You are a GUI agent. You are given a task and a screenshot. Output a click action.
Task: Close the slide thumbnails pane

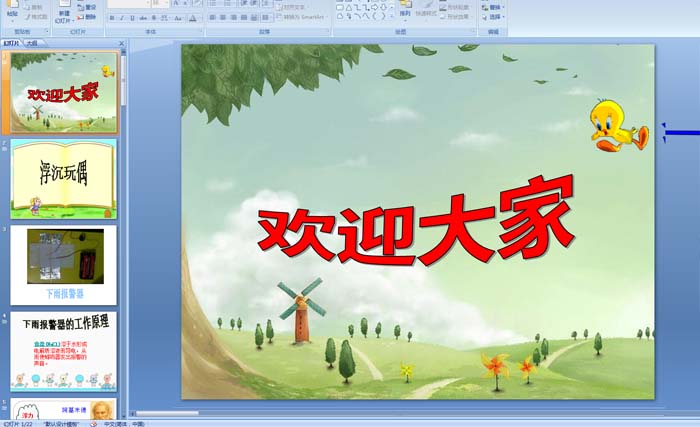pyautogui.click(x=121, y=43)
